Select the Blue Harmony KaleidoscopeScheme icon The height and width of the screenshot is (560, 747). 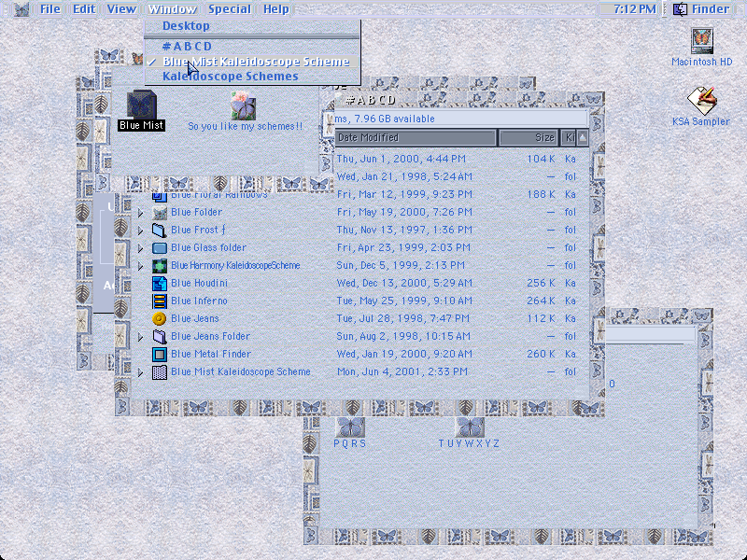tap(160, 266)
